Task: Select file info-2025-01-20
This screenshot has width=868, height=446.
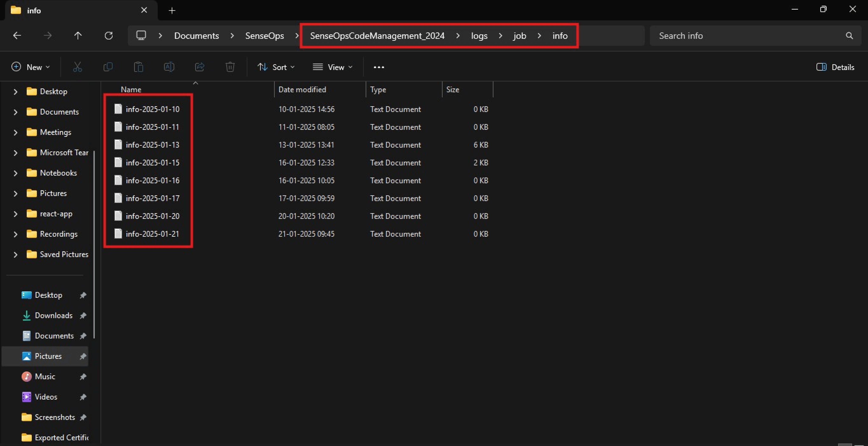Action: click(x=152, y=216)
